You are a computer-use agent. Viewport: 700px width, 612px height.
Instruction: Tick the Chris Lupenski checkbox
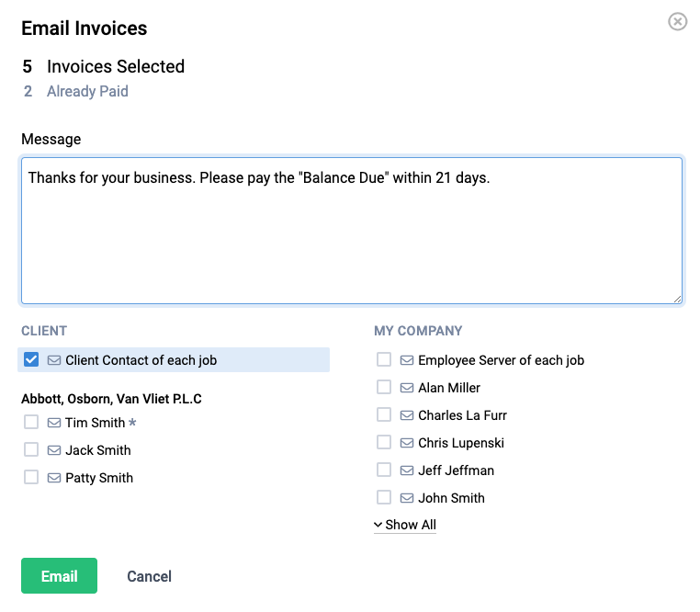[x=384, y=442]
